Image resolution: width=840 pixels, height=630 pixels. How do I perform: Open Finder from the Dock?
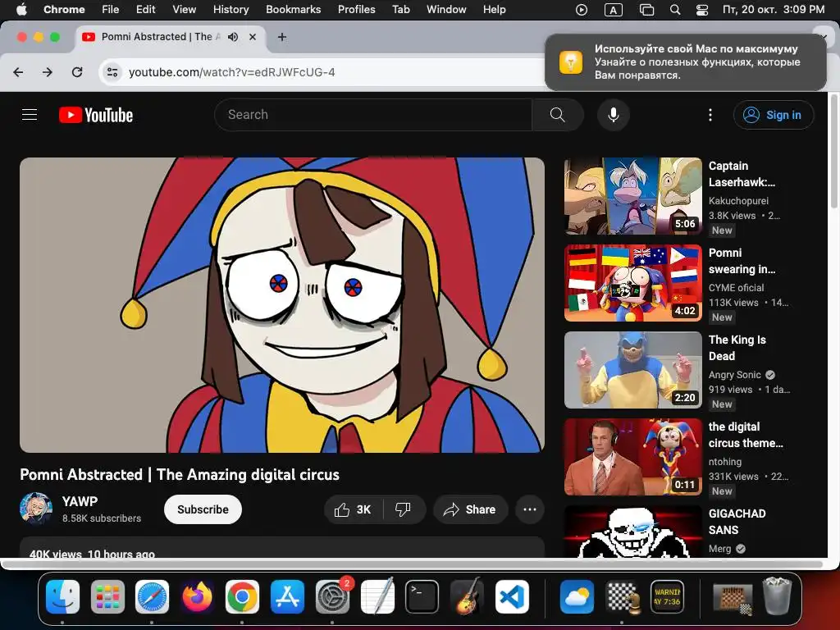(x=62, y=597)
